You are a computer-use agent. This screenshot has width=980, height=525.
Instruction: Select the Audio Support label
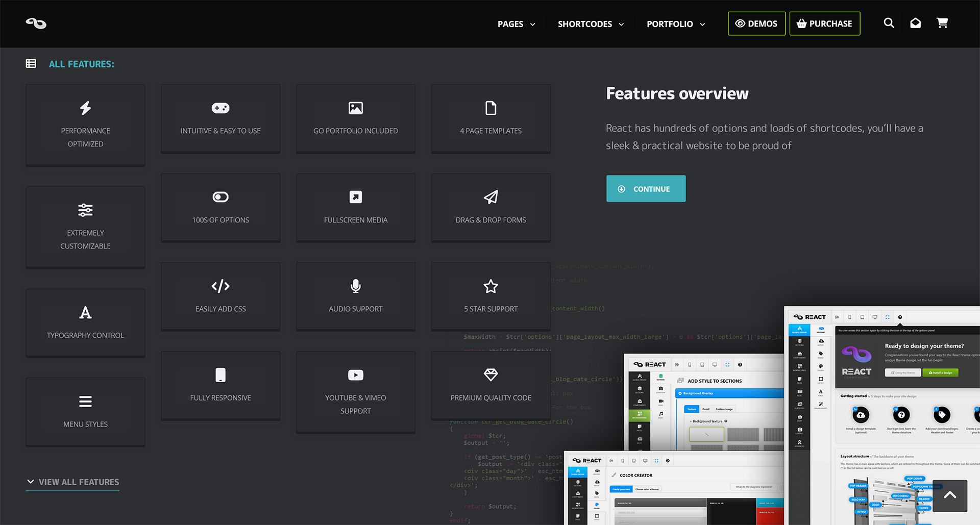pos(356,309)
